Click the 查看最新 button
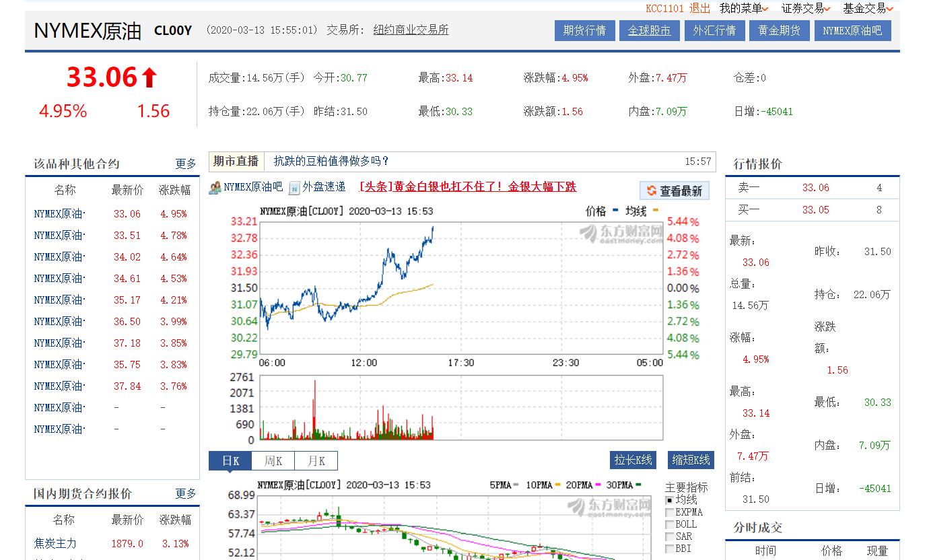Viewport: 927px width, 560px height. click(674, 191)
